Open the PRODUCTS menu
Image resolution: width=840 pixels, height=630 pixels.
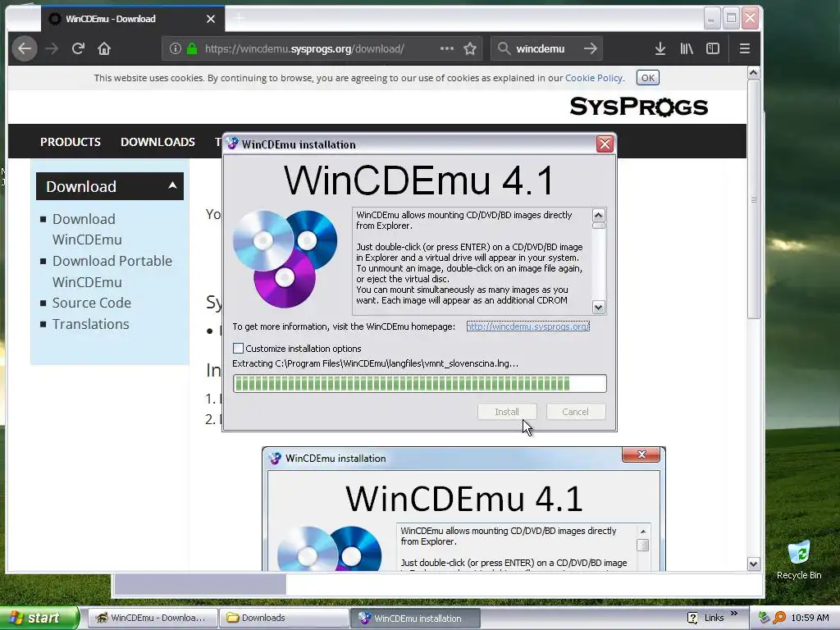click(x=71, y=142)
